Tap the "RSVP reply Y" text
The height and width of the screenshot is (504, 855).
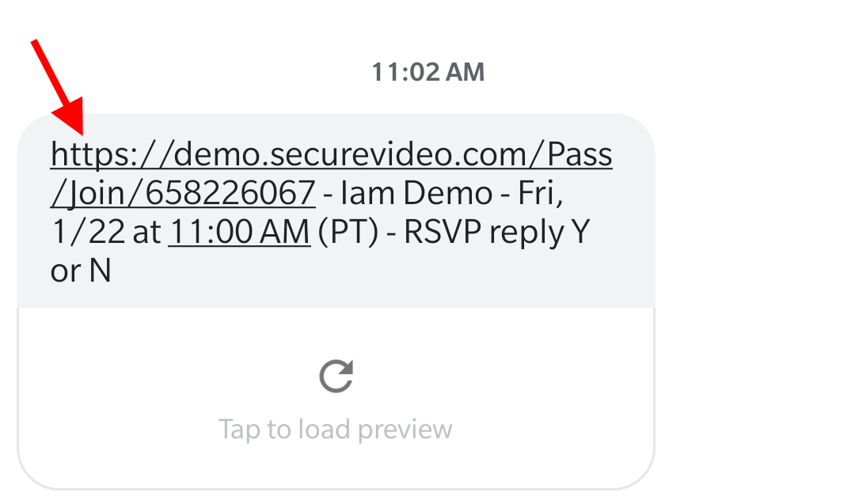tap(497, 233)
